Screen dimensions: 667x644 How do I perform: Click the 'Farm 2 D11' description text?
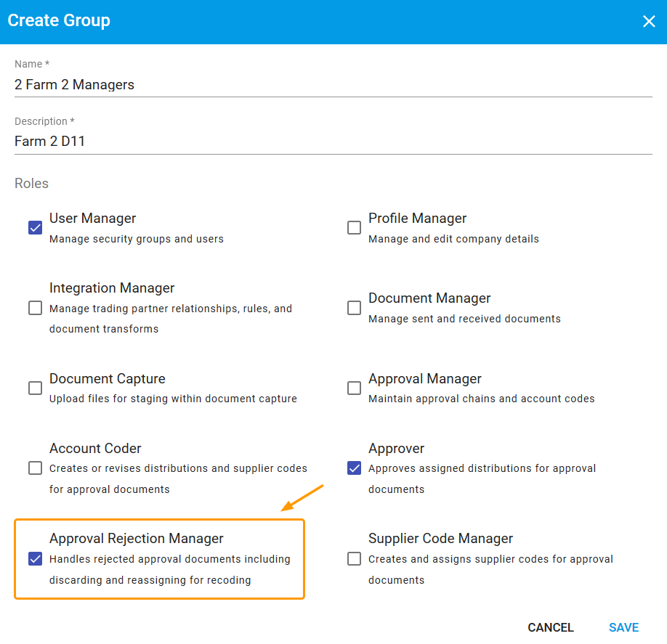(50, 141)
